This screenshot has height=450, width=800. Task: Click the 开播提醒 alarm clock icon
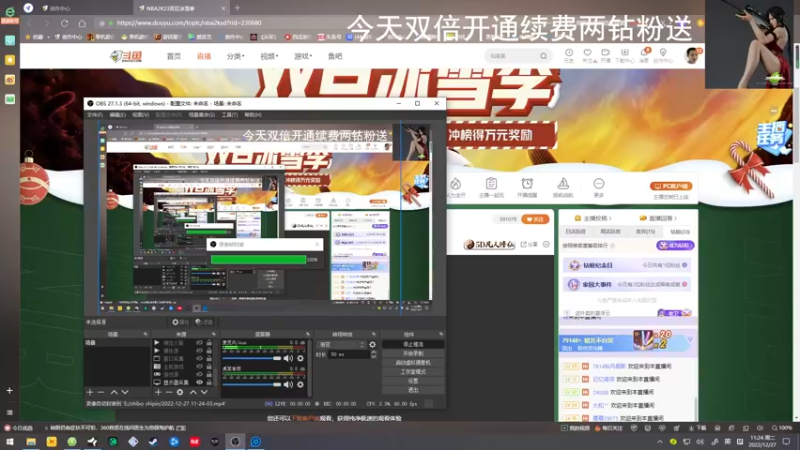pyautogui.click(x=527, y=183)
